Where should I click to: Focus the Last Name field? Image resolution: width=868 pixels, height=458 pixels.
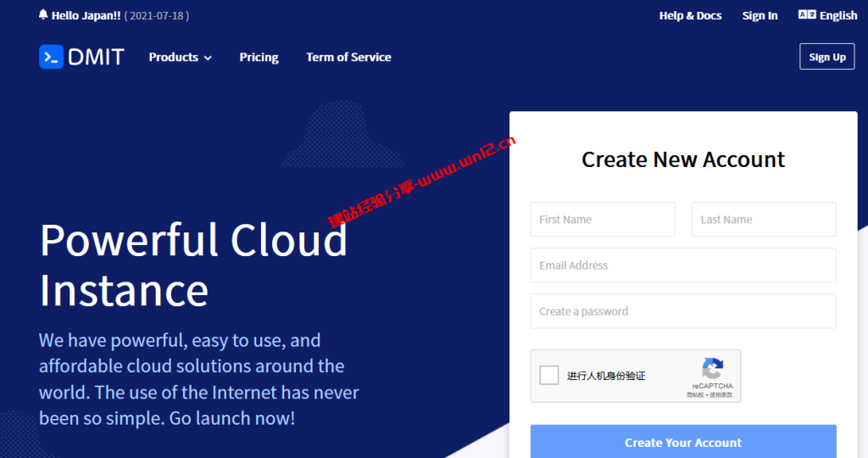(x=764, y=220)
